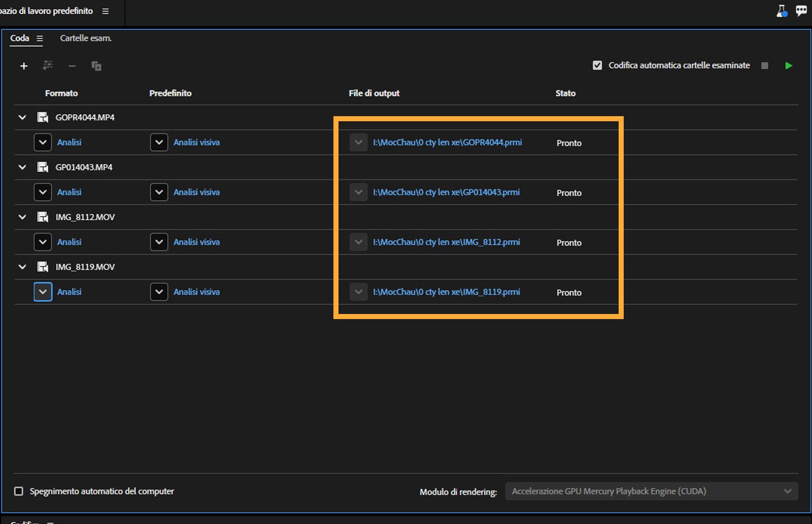Open the feedback speech bubble icon
Image resolution: width=812 pixels, height=524 pixels.
tap(801, 11)
